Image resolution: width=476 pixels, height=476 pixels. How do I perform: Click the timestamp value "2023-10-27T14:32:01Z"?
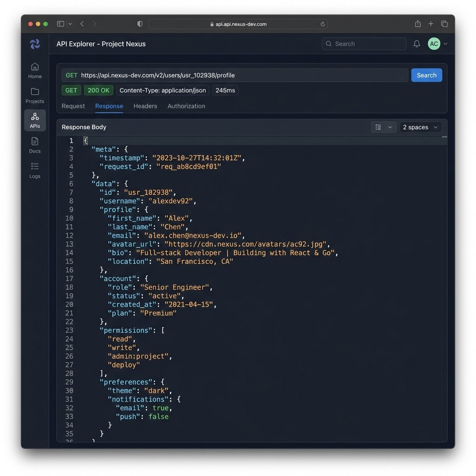coord(197,158)
